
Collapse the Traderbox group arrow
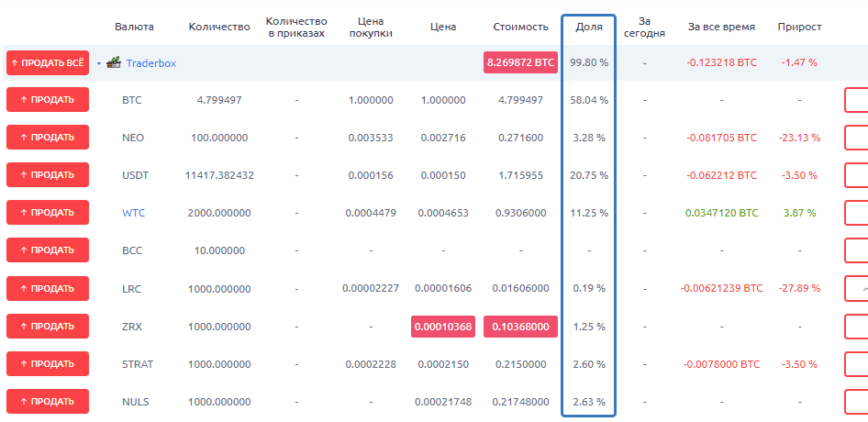[99, 63]
